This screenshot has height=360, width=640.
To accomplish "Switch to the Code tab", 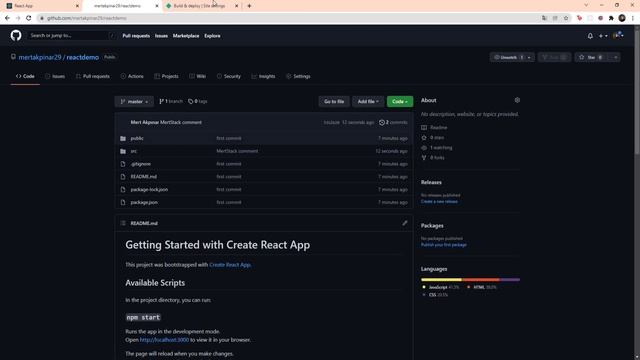I will (25, 76).
